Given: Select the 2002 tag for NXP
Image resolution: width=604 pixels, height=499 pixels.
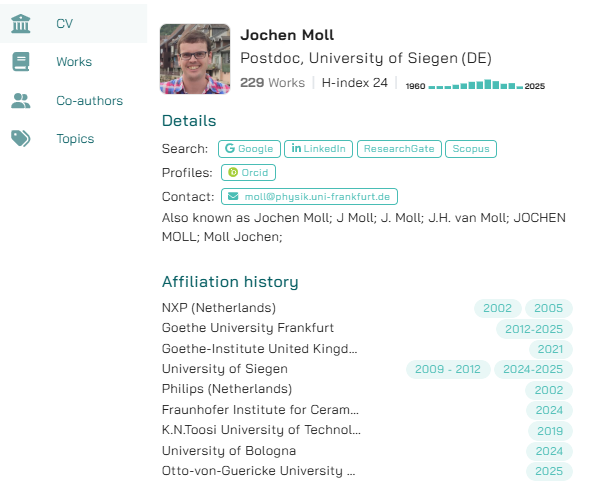Looking at the screenshot, I should click(497, 308).
